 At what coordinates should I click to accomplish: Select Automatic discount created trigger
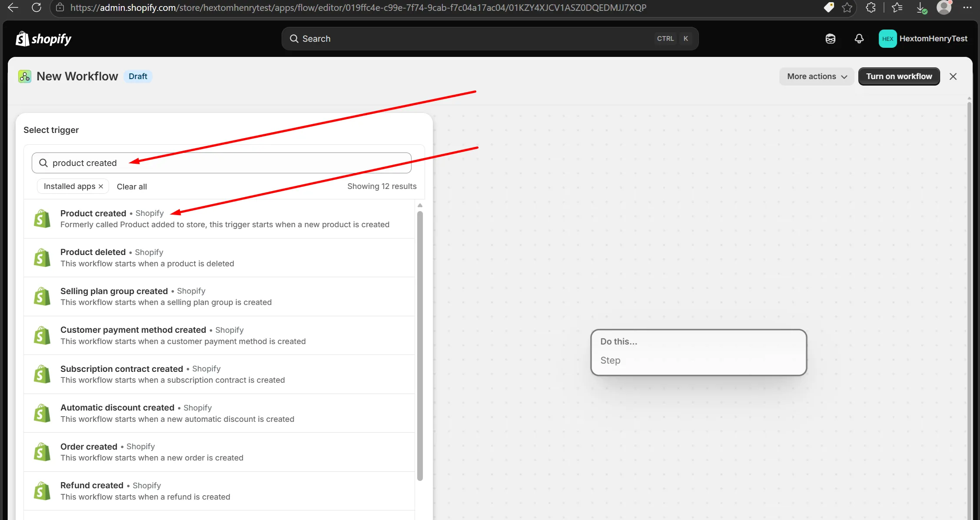(219, 413)
